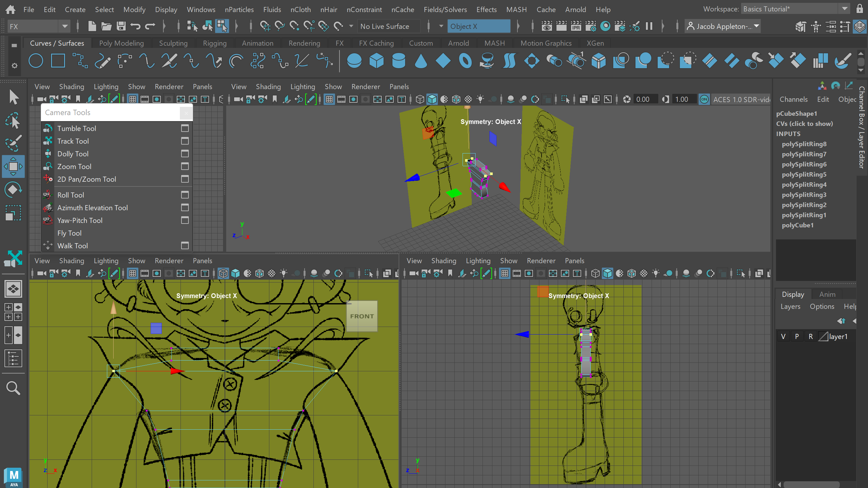The height and width of the screenshot is (488, 868).
Task: Open the search magnifier in the left sidebar
Action: tap(13, 388)
